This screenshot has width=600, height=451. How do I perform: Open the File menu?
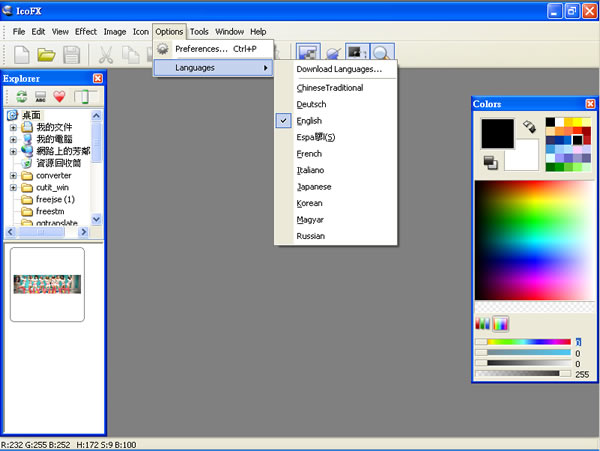click(19, 32)
